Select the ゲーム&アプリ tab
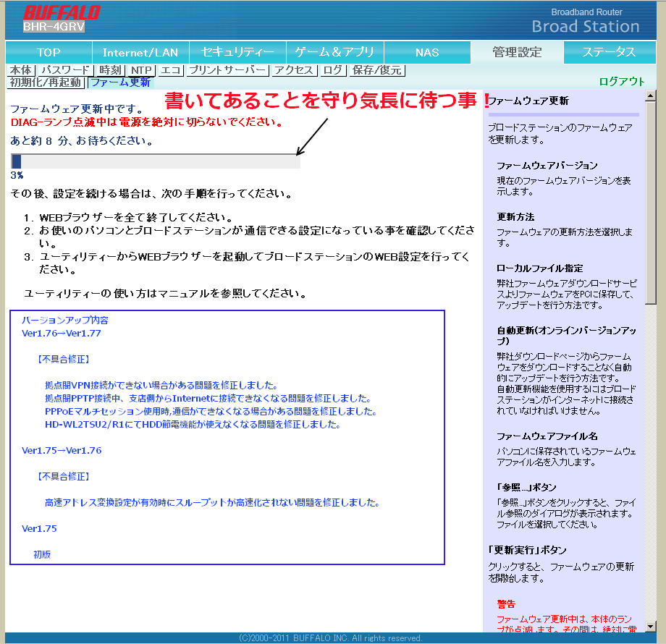The image size is (666, 644). click(x=335, y=52)
